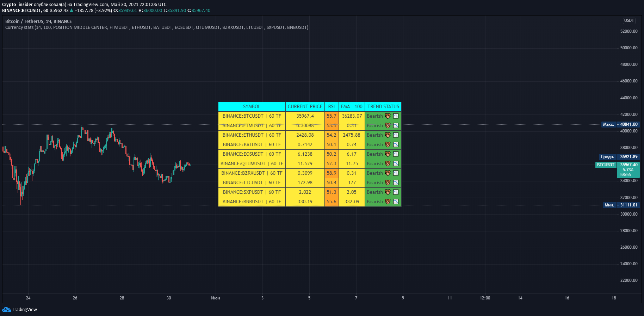Click the Currency stats indicator legend

click(157, 27)
